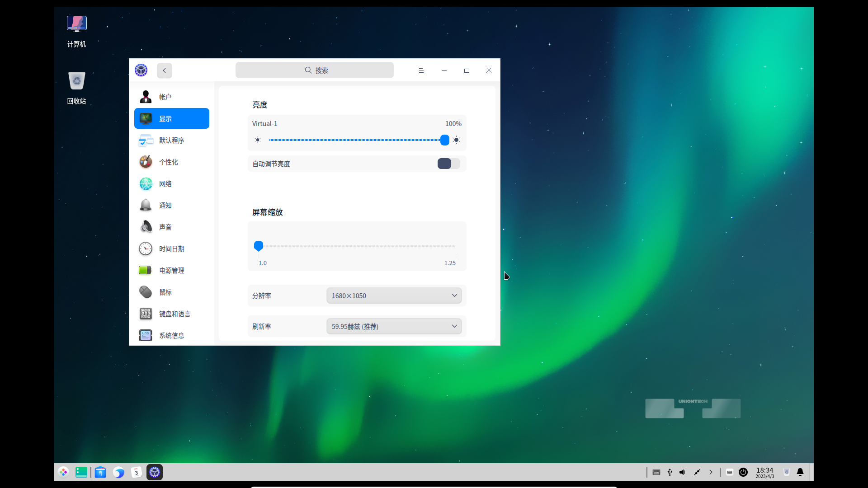
Task: Select the 帐户 (Accounts) settings icon
Action: pos(146,97)
